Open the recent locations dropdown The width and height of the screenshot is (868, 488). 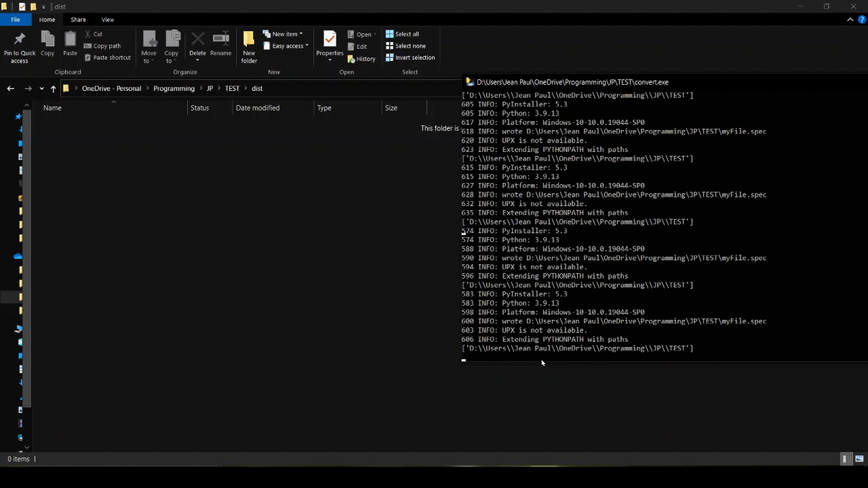tap(42, 89)
